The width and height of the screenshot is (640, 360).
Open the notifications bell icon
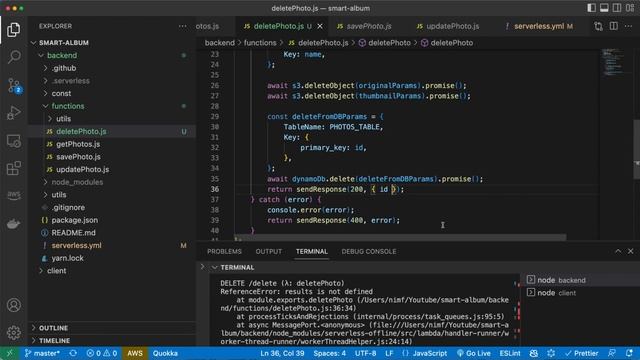(629, 353)
